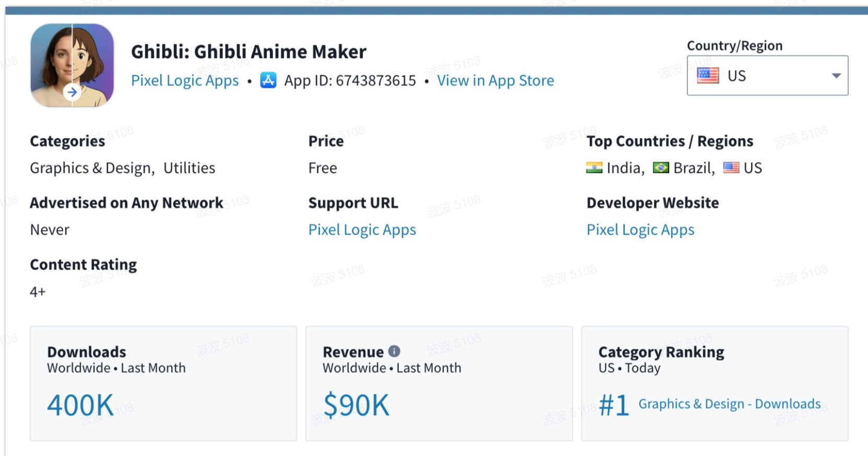This screenshot has height=456, width=868.
Task: Click the App ID 6743873615 text
Action: click(350, 80)
